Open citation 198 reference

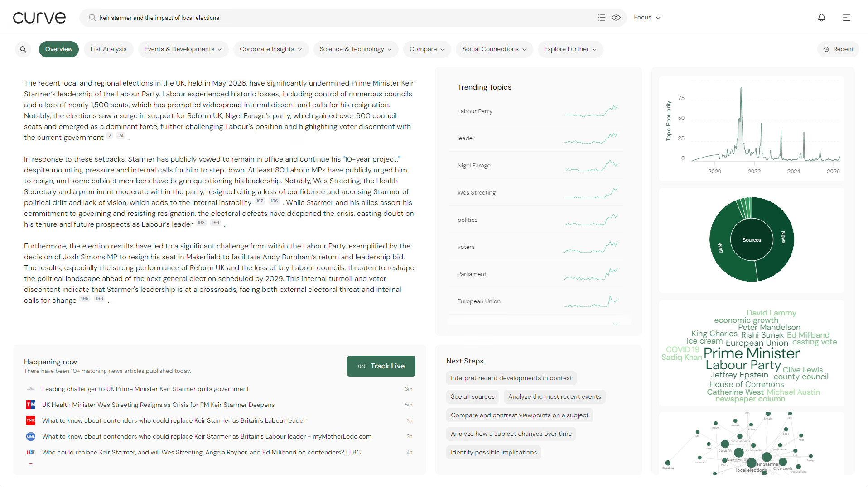pos(201,223)
